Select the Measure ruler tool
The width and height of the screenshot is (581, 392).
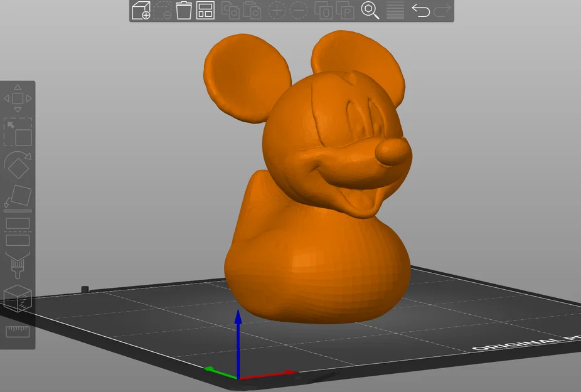[x=18, y=331]
